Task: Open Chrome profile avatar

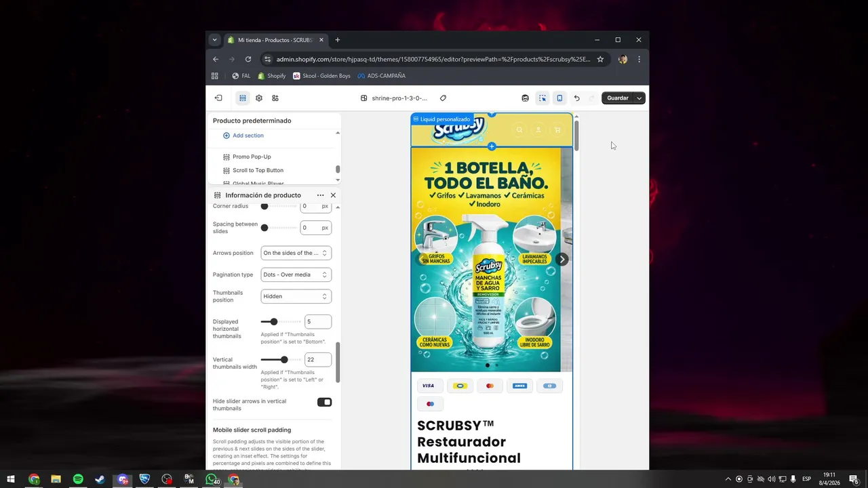Action: [x=623, y=59]
